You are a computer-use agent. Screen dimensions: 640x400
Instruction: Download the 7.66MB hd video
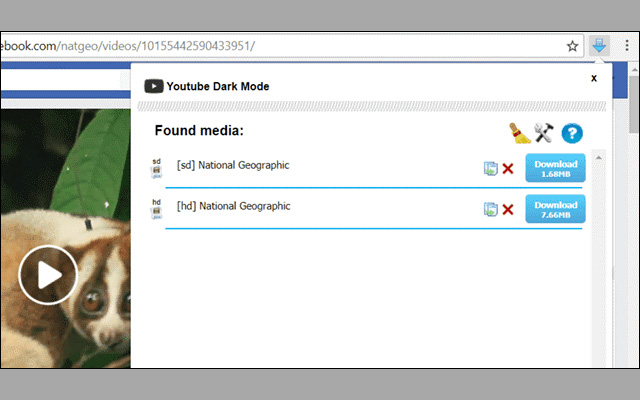click(x=555, y=209)
